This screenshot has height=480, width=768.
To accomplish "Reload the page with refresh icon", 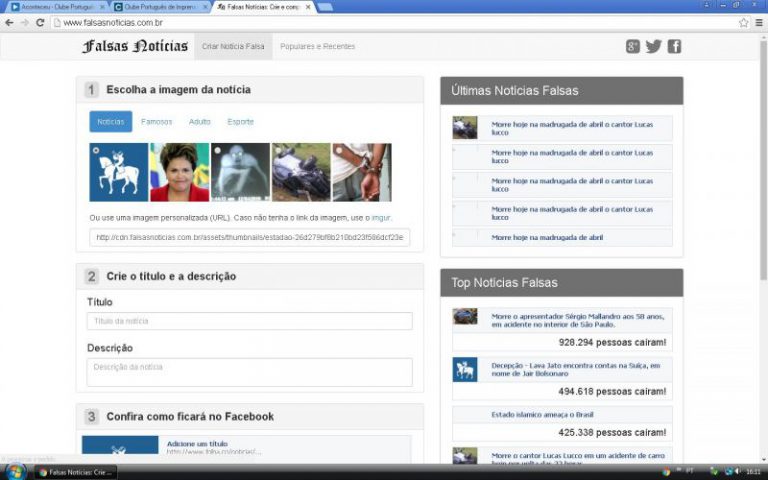I will [40, 23].
